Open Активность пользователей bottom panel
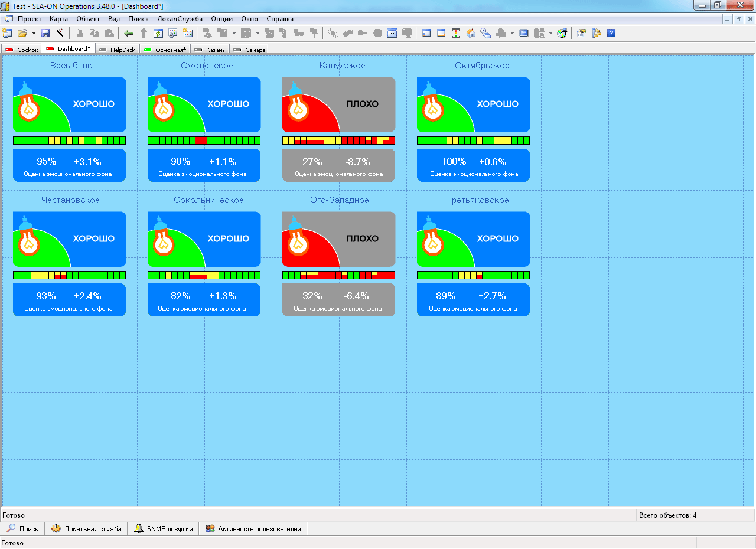 (x=253, y=529)
